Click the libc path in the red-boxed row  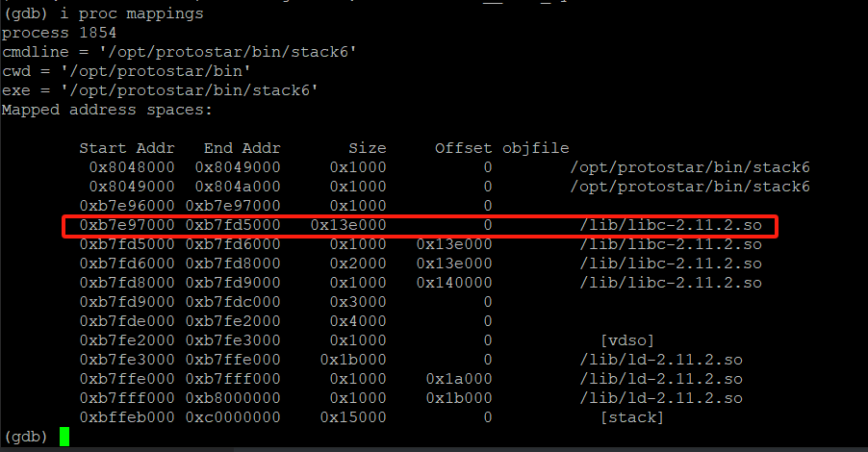coord(670,225)
